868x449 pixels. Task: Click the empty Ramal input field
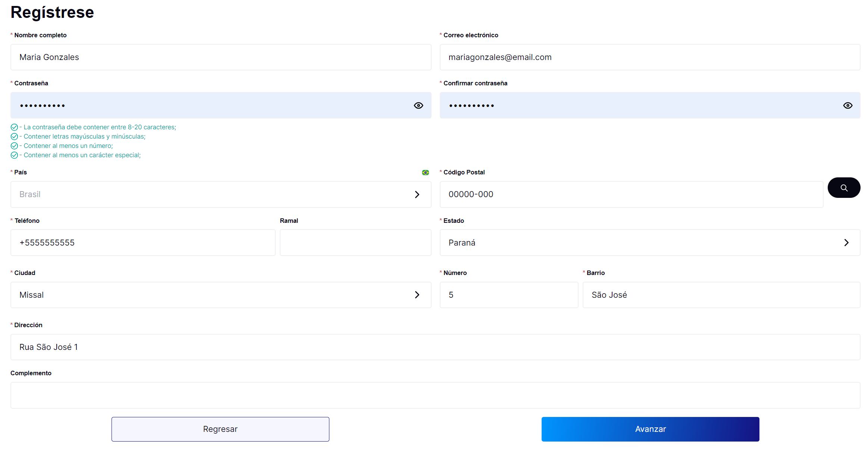tap(355, 243)
